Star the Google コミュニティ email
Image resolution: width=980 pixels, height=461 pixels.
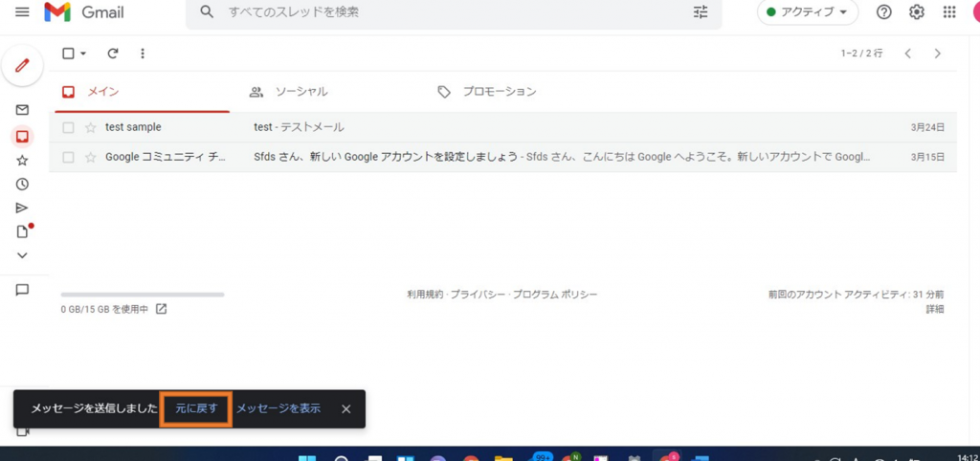tap(91, 158)
